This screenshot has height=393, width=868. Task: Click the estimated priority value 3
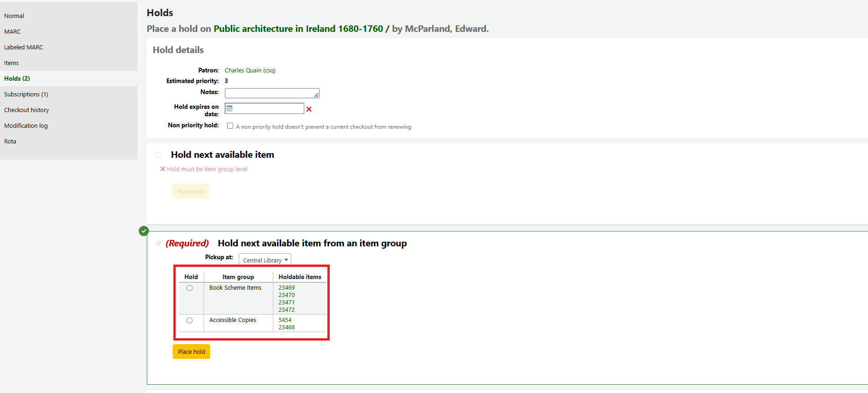click(226, 81)
